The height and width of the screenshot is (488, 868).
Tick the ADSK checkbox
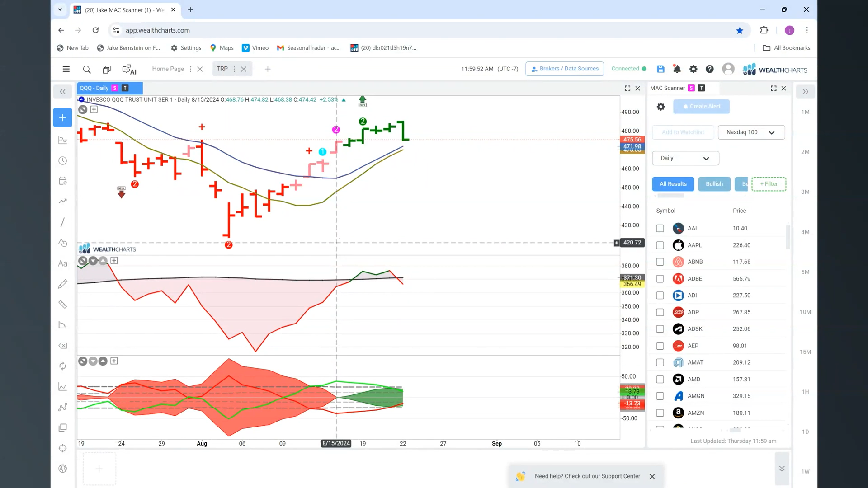coord(660,329)
